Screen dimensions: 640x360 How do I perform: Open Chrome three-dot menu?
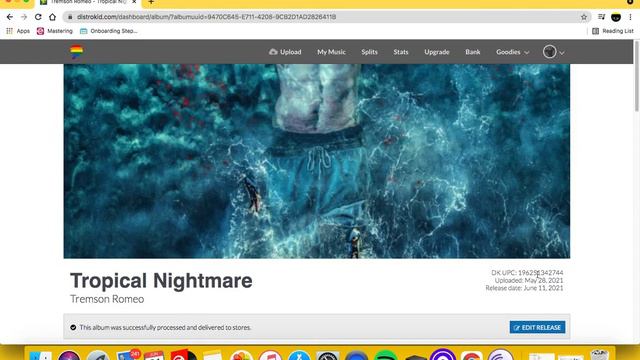(x=631, y=17)
